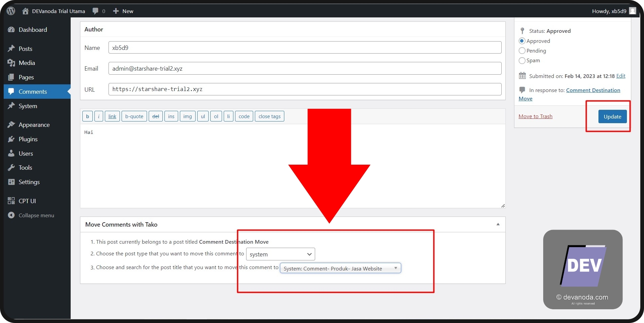Click the Settings sliders icon
The height and width of the screenshot is (323, 644).
click(11, 182)
